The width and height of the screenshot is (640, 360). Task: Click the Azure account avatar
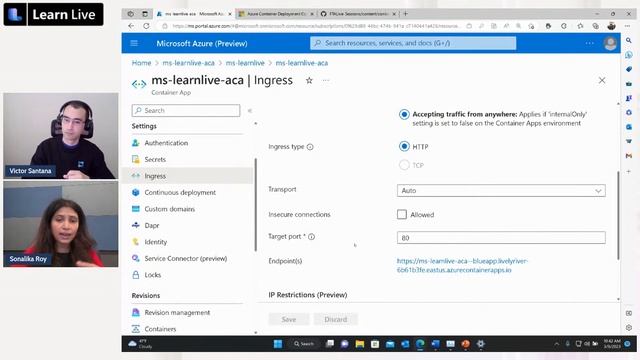pyautogui.click(x=610, y=43)
